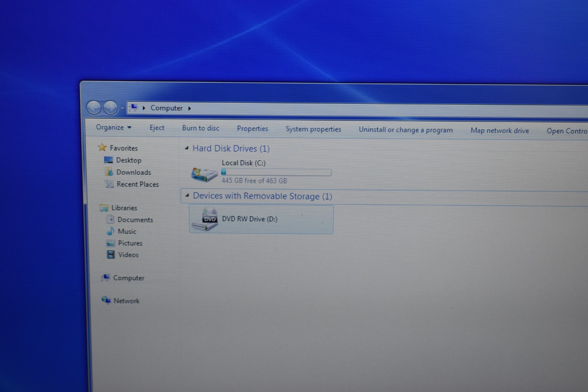Click the Back navigation arrow button
Screen dimensions: 588x392
click(x=94, y=108)
